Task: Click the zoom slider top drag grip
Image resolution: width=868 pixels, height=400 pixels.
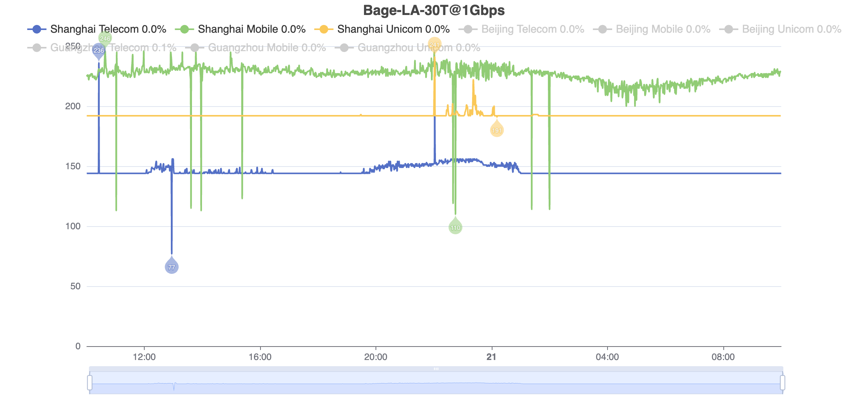Action: [x=436, y=369]
